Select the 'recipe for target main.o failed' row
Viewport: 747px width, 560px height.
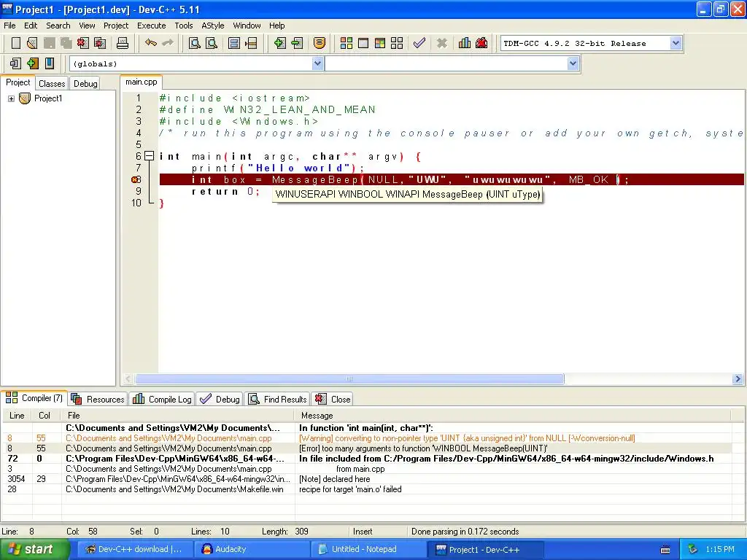point(367,489)
